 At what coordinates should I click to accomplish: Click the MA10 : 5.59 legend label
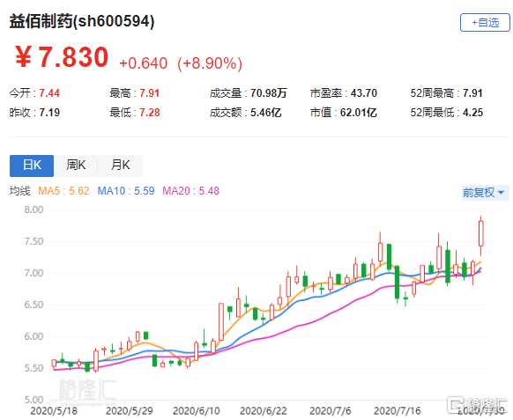pos(126,190)
